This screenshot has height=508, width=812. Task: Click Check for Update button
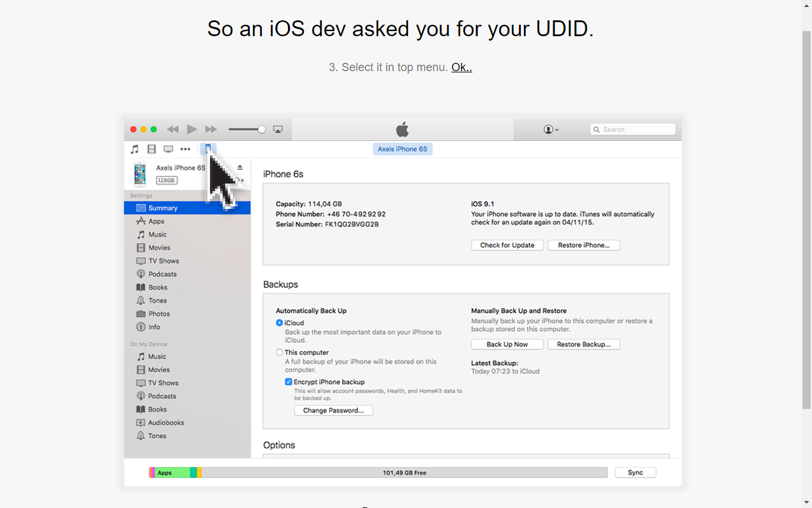click(507, 245)
